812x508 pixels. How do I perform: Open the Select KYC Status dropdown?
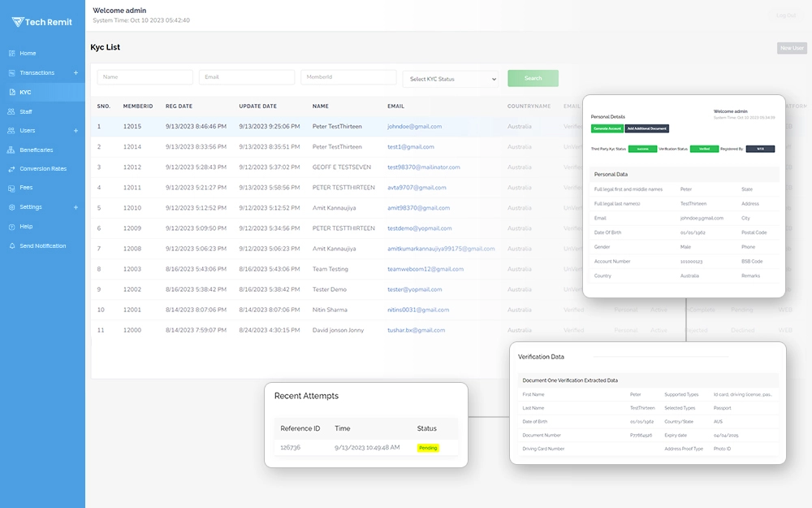(x=450, y=79)
